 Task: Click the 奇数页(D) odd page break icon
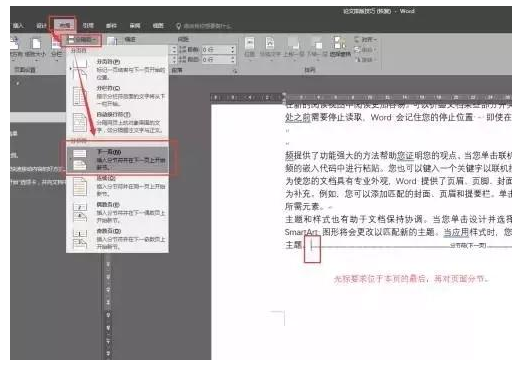pyautogui.click(x=80, y=239)
